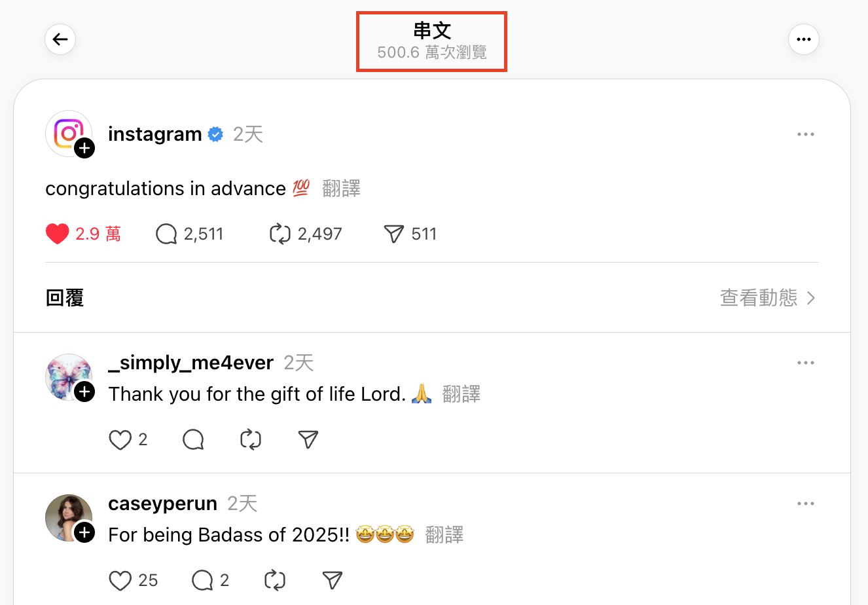
Task: Share the instagram post via paper plane
Action: [393, 234]
